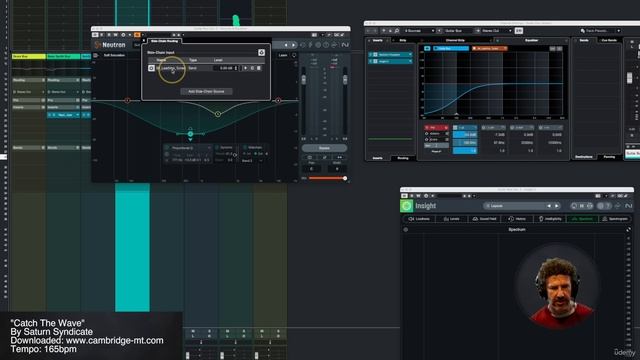640x360 pixels.
Task: Select the Destinations tab at bottom
Action: 584,157
